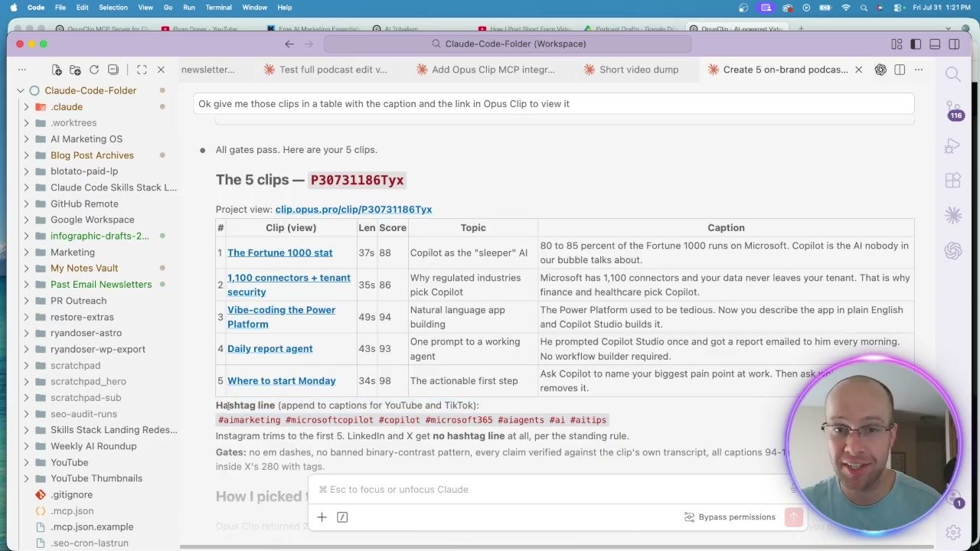Screen dimensions: 980x551
Task: Click the plus attach icon in Claude input
Action: coord(322,517)
